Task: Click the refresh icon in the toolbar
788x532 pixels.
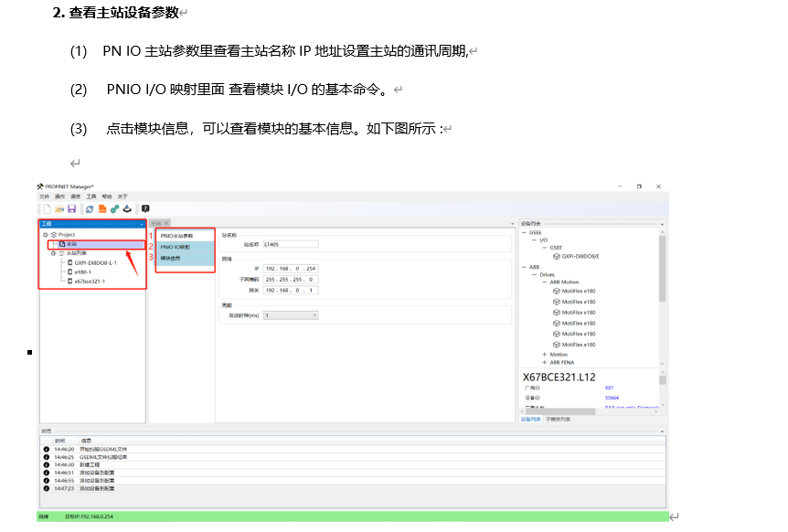Action: point(90,207)
